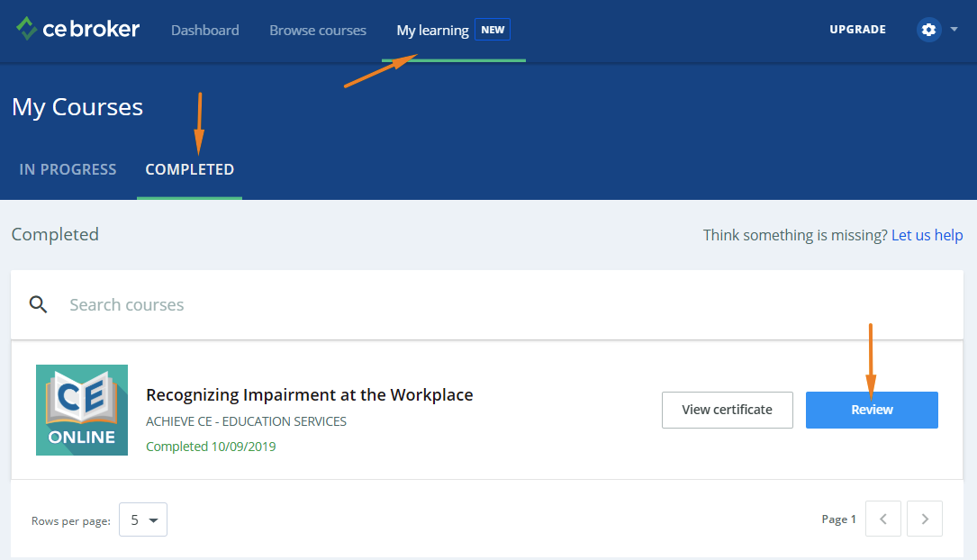The image size is (977, 560).
Task: Click the UPGRADE button
Action: click(857, 30)
